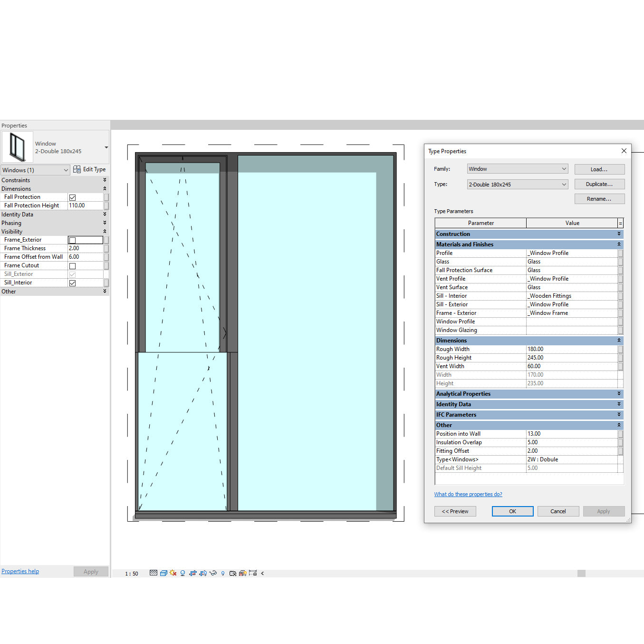Reveal Hidden Elements with the lightbulb icon
Viewport: 644px width, 644px height.
click(222, 573)
